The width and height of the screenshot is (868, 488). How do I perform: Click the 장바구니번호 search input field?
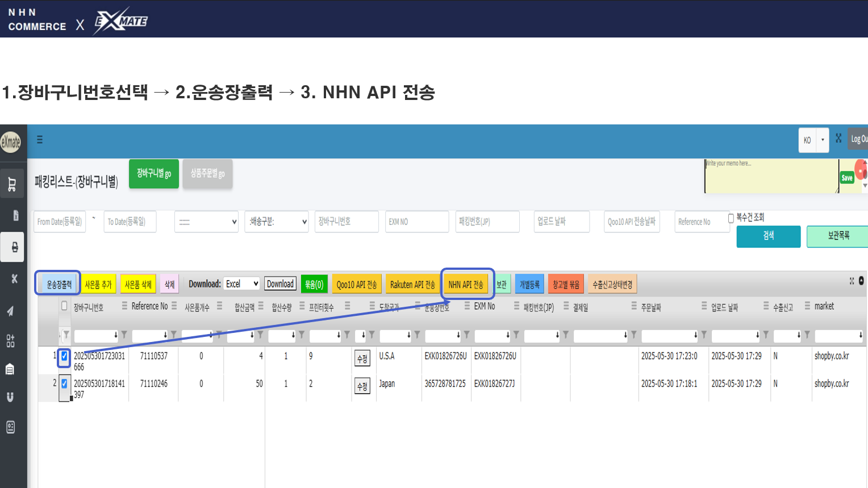tap(347, 222)
